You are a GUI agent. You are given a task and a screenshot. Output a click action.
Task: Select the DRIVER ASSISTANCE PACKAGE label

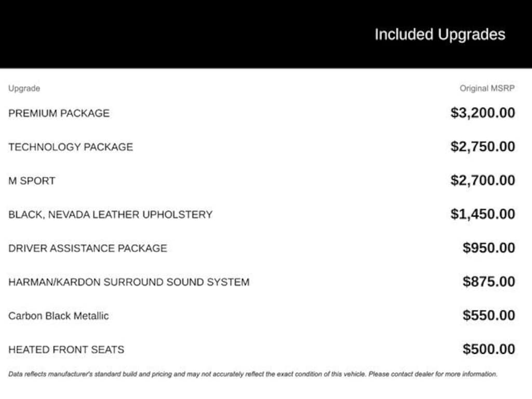(88, 248)
